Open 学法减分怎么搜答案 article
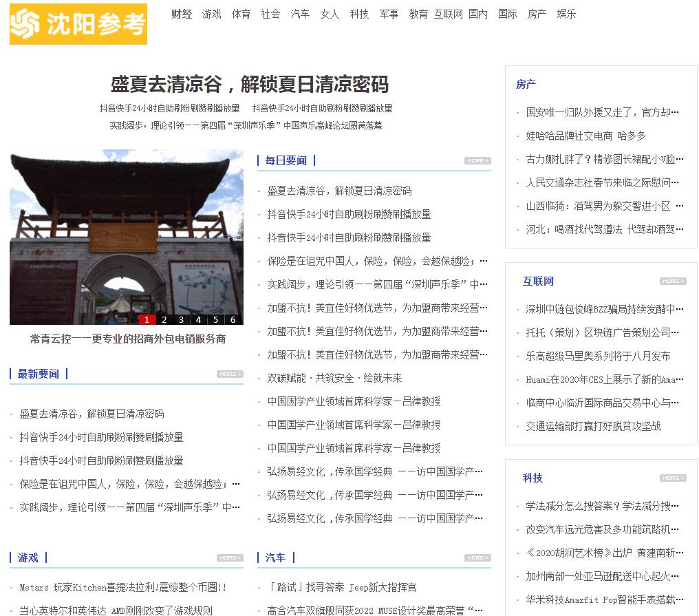Screen dimensions: 699x616 [602, 506]
